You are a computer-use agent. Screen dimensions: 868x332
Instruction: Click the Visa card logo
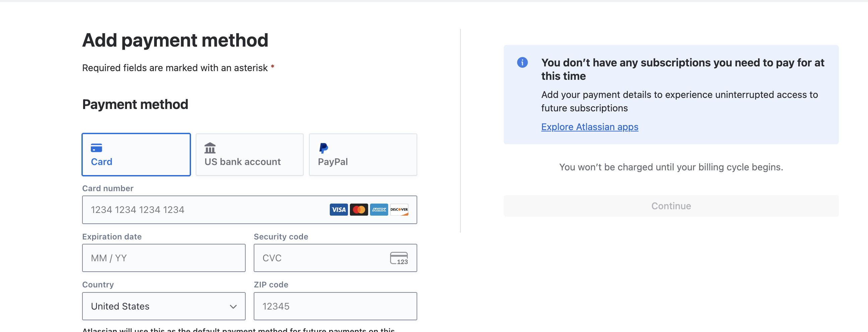[x=338, y=210]
